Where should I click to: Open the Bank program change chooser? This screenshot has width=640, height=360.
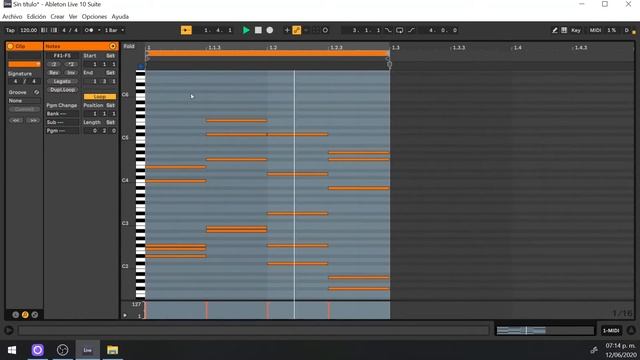(x=62, y=114)
